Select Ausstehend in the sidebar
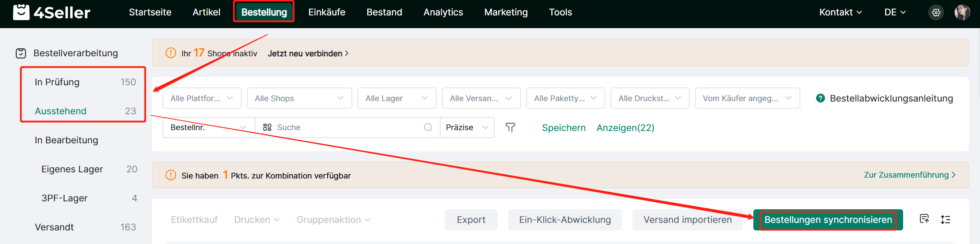 click(61, 111)
